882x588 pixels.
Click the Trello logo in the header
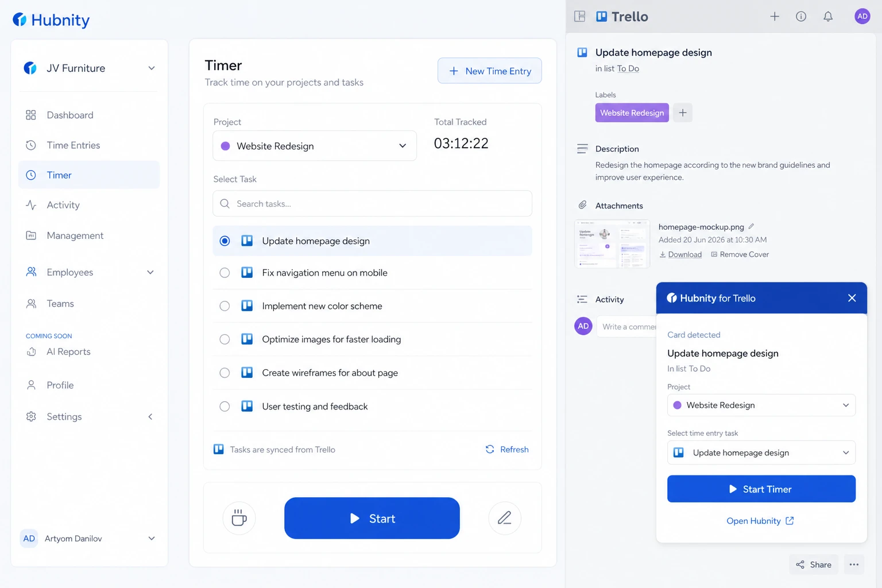[622, 17]
